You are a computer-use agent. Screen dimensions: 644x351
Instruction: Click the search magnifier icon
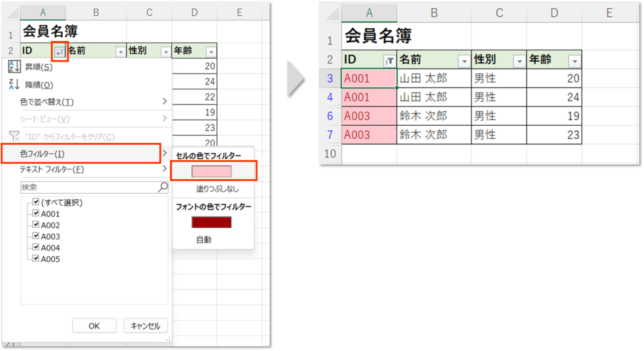[x=163, y=187]
